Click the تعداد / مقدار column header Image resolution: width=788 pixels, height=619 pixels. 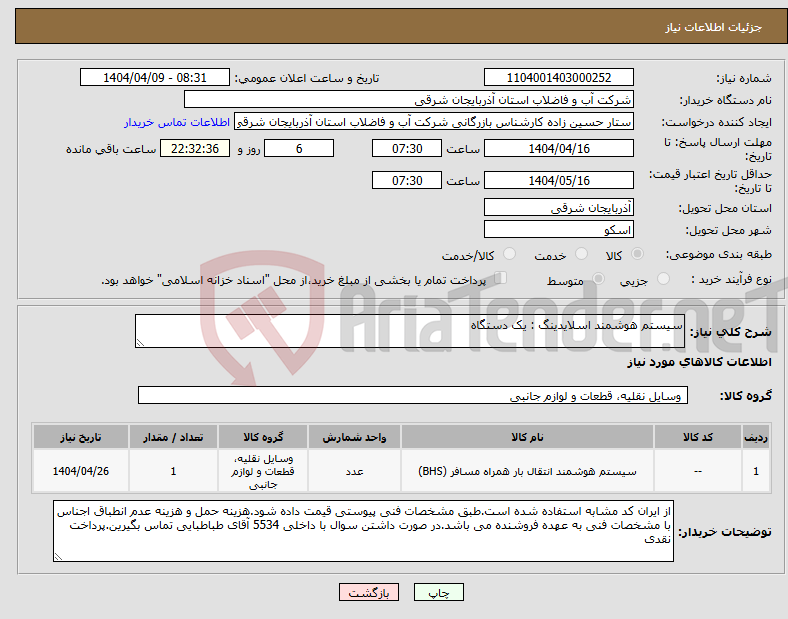point(173,437)
